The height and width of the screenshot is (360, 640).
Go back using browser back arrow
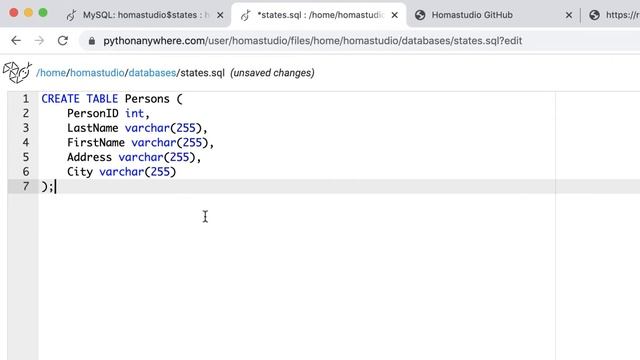click(x=16, y=40)
